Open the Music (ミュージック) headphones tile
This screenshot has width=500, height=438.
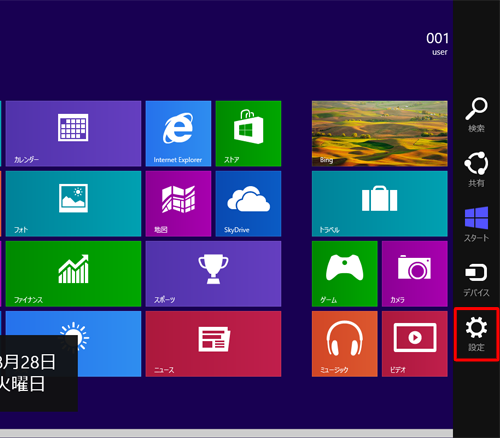(x=345, y=344)
